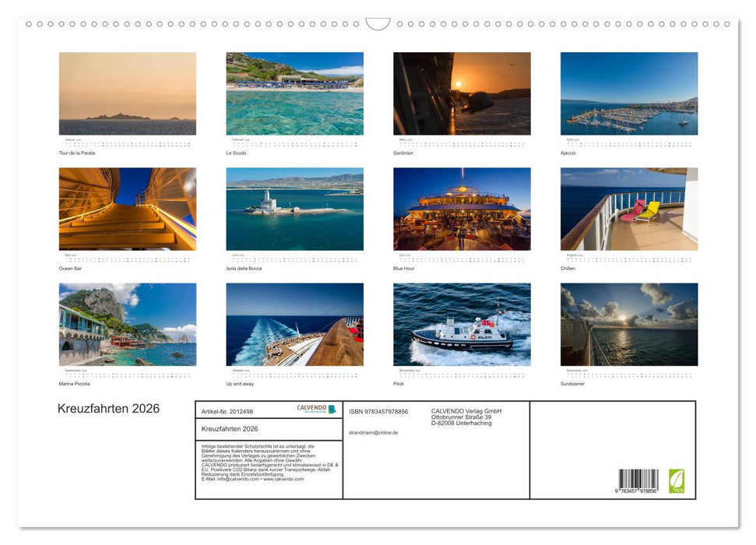Open the January image 'Tour de la Parata'
The width and height of the screenshot is (756, 545).
127,93
